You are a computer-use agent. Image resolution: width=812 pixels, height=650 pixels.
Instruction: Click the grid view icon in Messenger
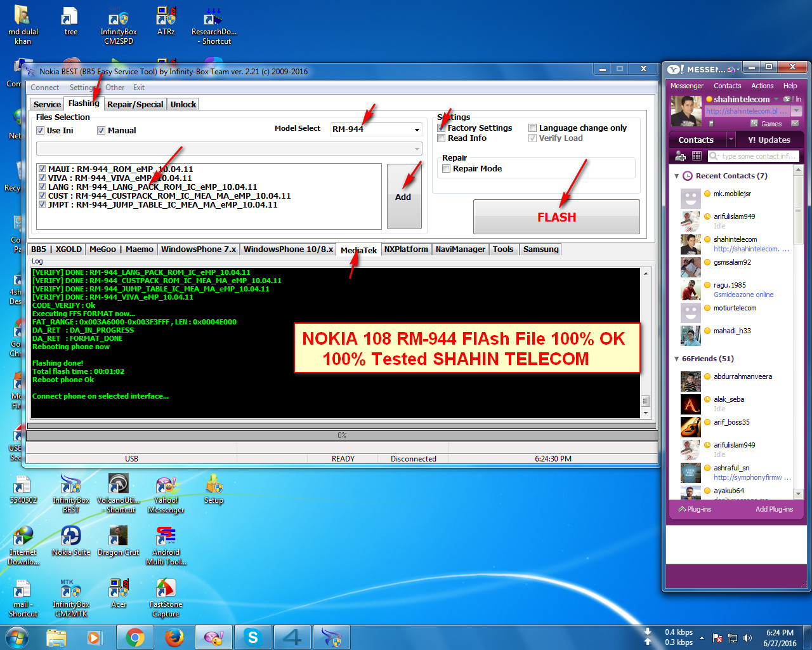(697, 156)
